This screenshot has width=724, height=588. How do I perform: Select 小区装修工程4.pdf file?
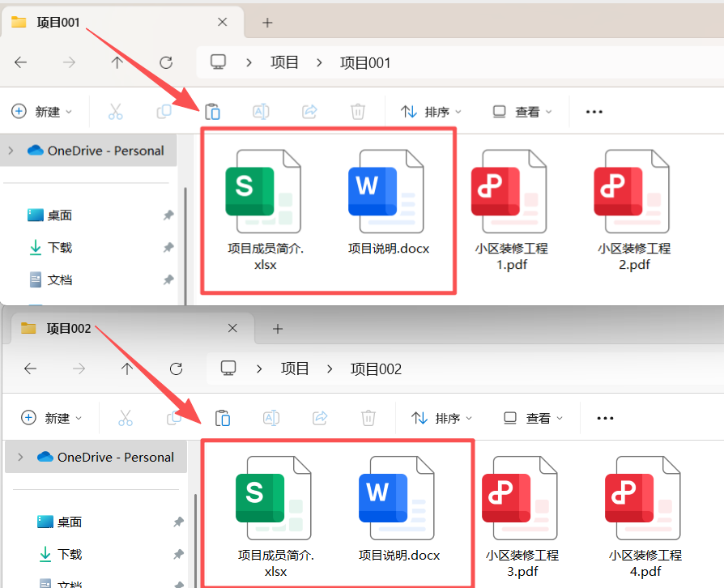pyautogui.click(x=645, y=517)
